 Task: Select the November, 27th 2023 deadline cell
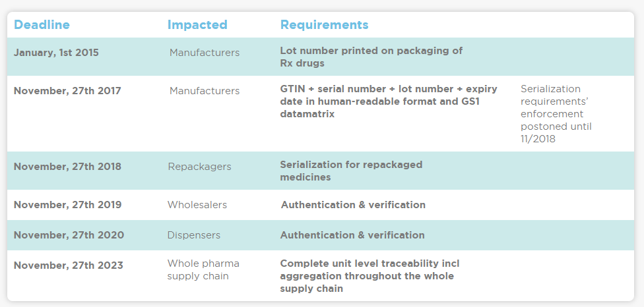(68, 265)
